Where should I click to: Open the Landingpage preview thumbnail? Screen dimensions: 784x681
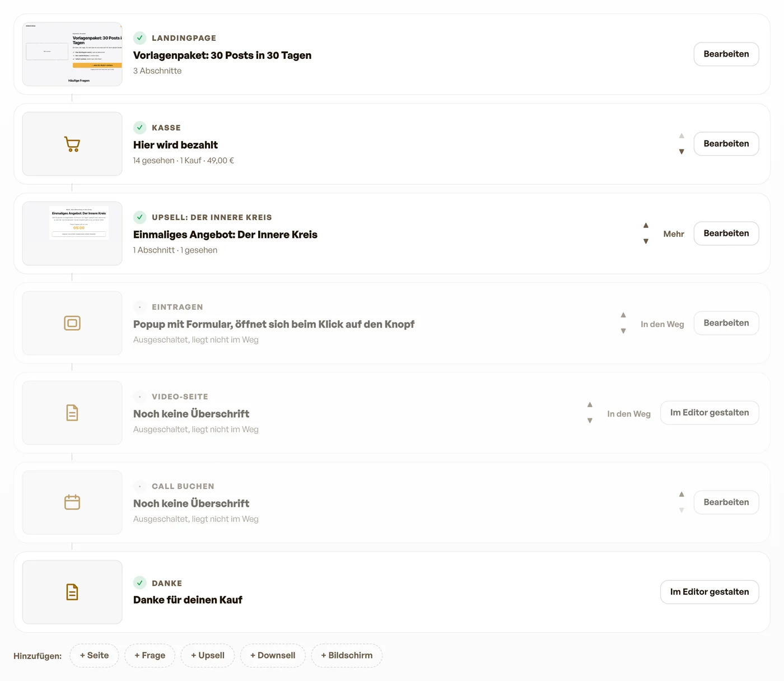pyautogui.click(x=72, y=54)
